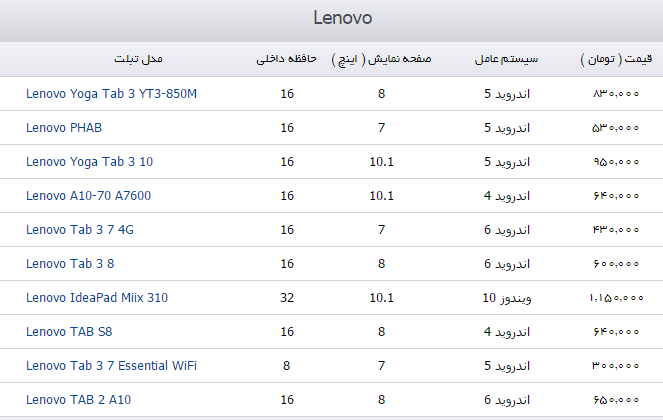Click the صفحه نمایش (اینچ) column header
This screenshot has width=663, height=420.
point(381,60)
